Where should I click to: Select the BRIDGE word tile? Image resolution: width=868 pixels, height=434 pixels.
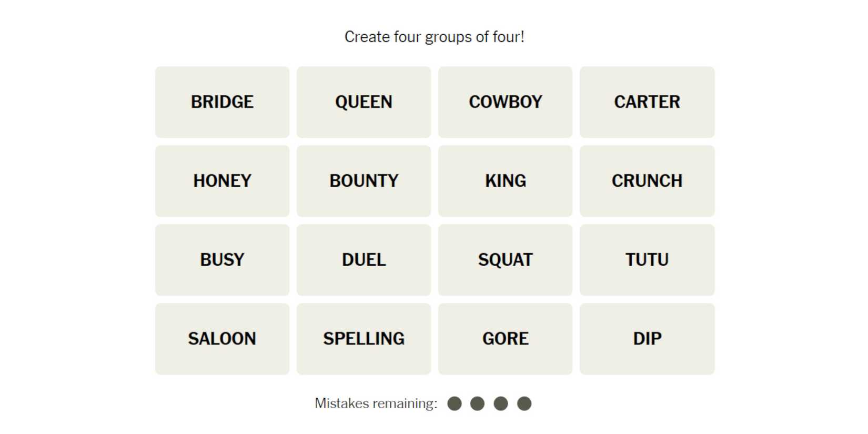(x=222, y=102)
